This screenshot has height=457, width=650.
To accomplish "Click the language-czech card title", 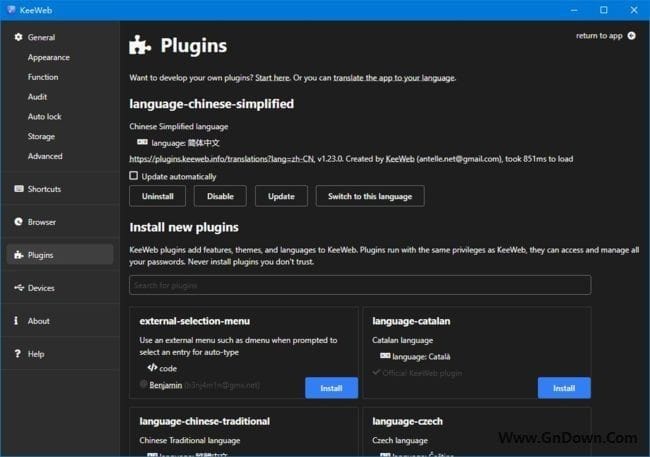I will pos(407,421).
